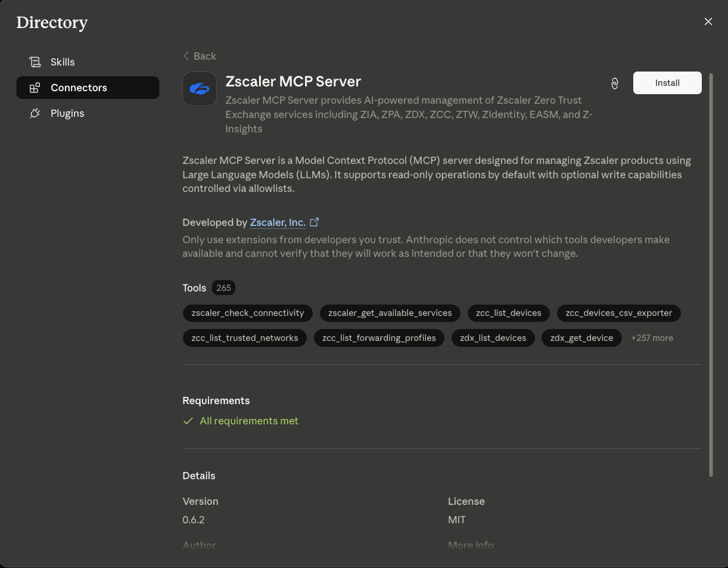Copy link using the chain icon

coord(615,83)
